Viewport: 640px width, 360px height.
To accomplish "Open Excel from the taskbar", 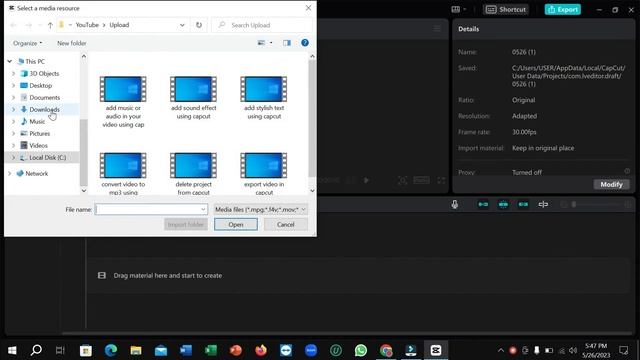I will [x=211, y=350].
